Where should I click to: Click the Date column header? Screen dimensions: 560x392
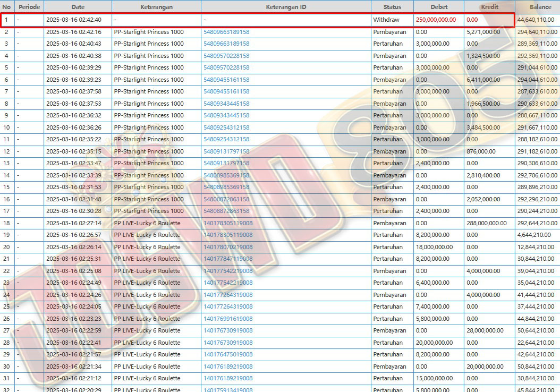pyautogui.click(x=78, y=7)
